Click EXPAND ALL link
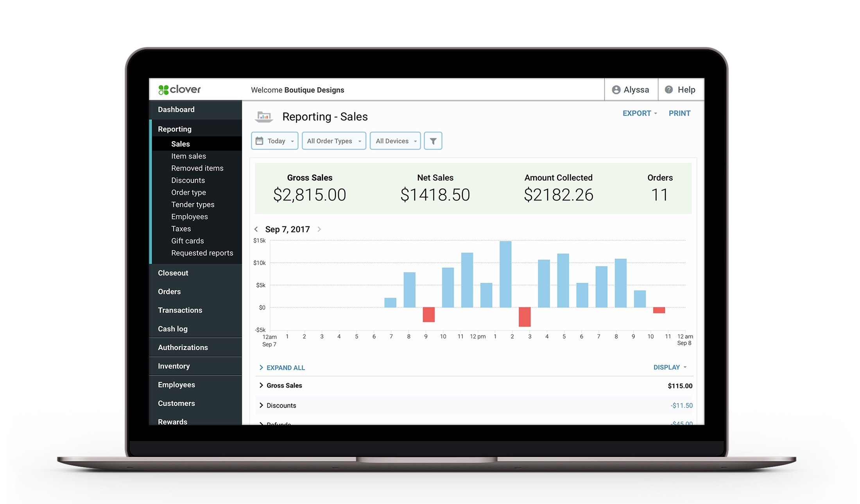Viewport: 860px width, 504px height. tap(285, 368)
